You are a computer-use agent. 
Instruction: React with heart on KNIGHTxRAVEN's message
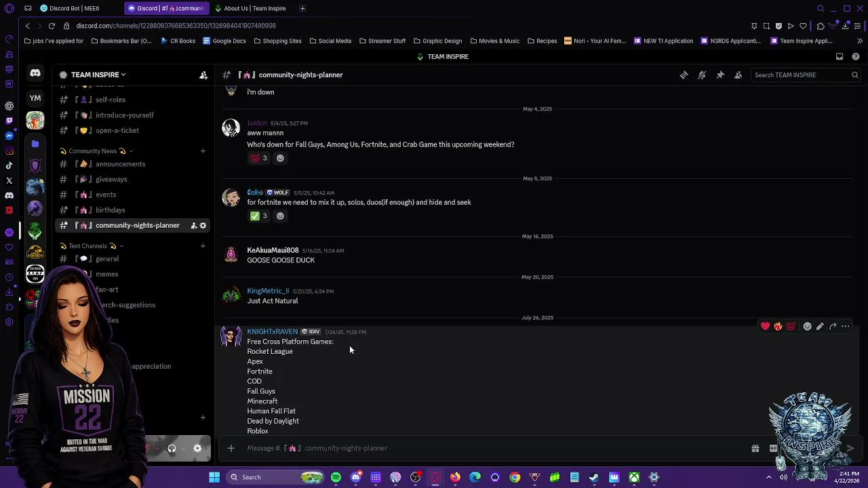coord(766,327)
